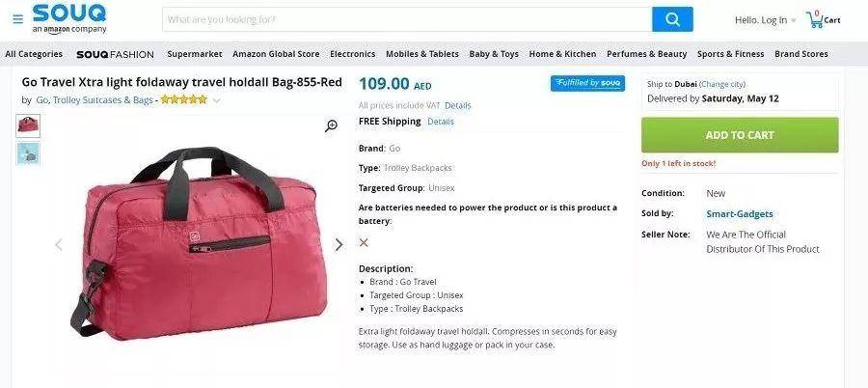Show next product image with right arrow

(x=339, y=244)
